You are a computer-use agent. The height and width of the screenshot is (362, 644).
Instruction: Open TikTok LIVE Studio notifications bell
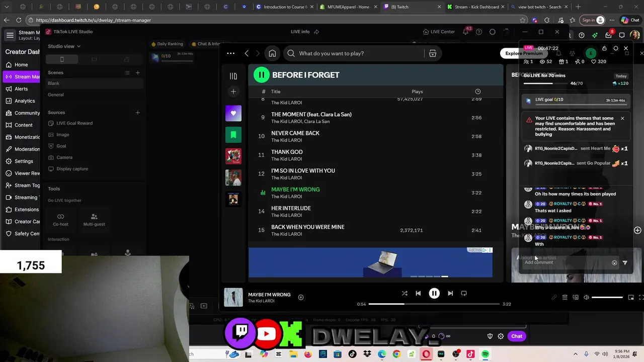coord(466,32)
